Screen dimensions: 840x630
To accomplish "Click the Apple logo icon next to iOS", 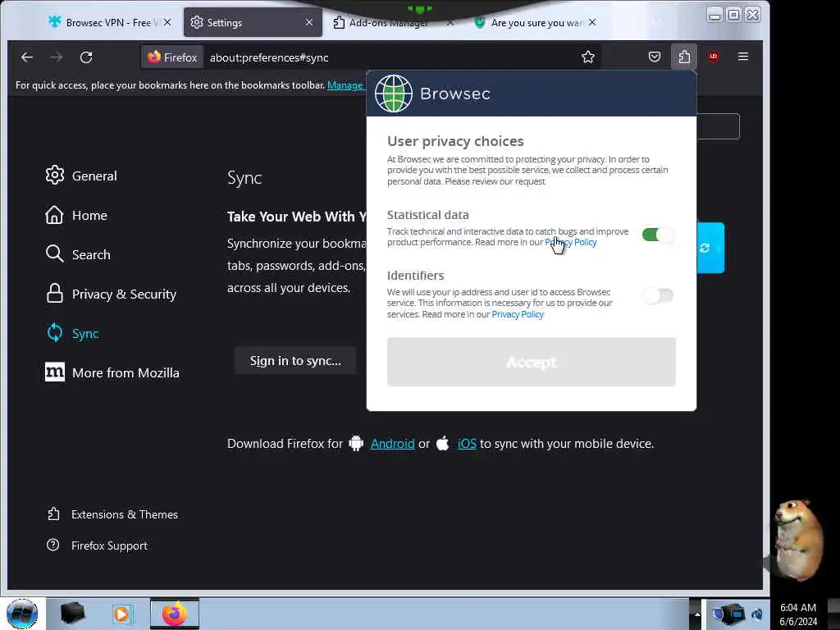I will tap(442, 444).
